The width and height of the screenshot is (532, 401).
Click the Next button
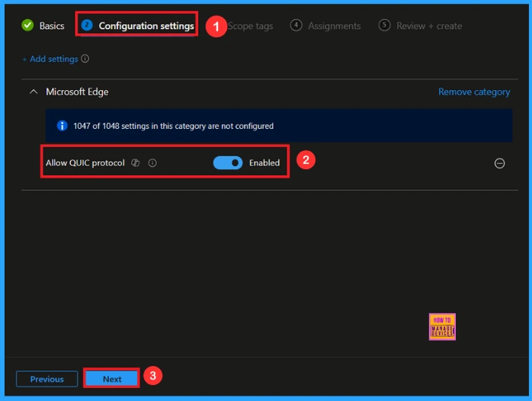click(x=111, y=379)
